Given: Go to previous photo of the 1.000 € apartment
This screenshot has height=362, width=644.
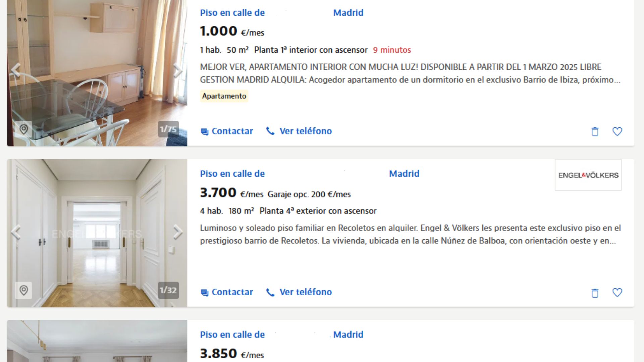Looking at the screenshot, I should 16,71.
